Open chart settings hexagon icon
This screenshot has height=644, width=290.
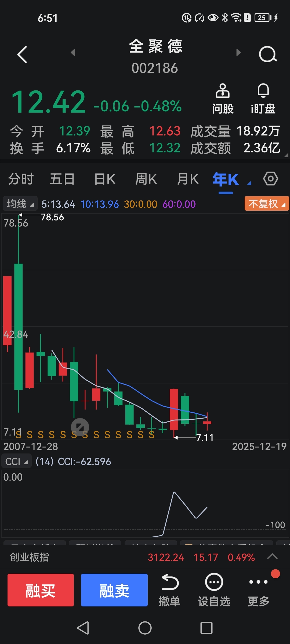pos(270,179)
